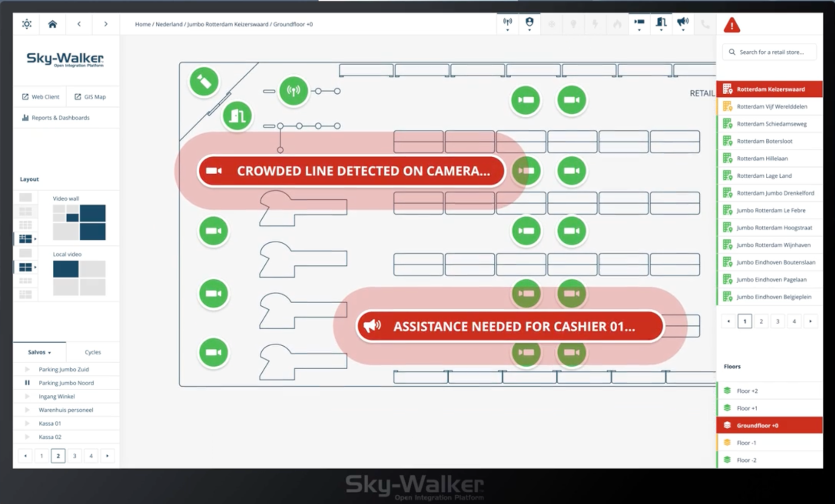Switch to the Salvos tab
This screenshot has width=835, height=504.
click(x=39, y=352)
